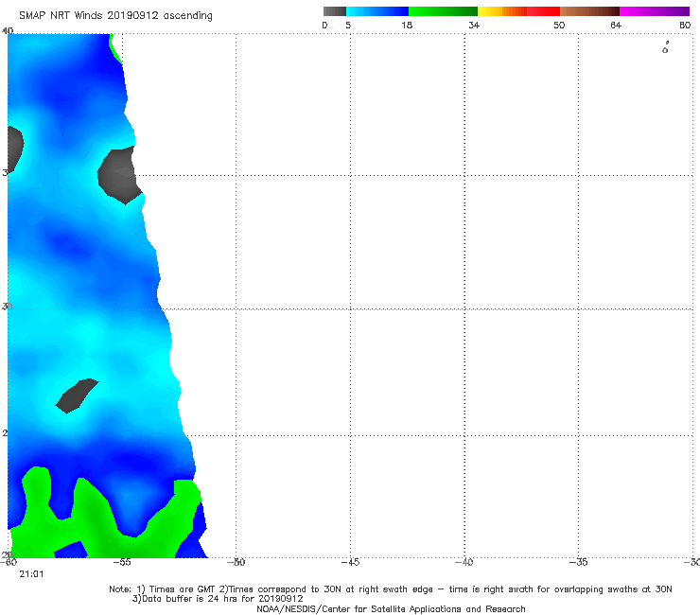Screen dimensions: 700x615
Task: Select the magenta 64-80 color bar segment
Action: pos(655,11)
